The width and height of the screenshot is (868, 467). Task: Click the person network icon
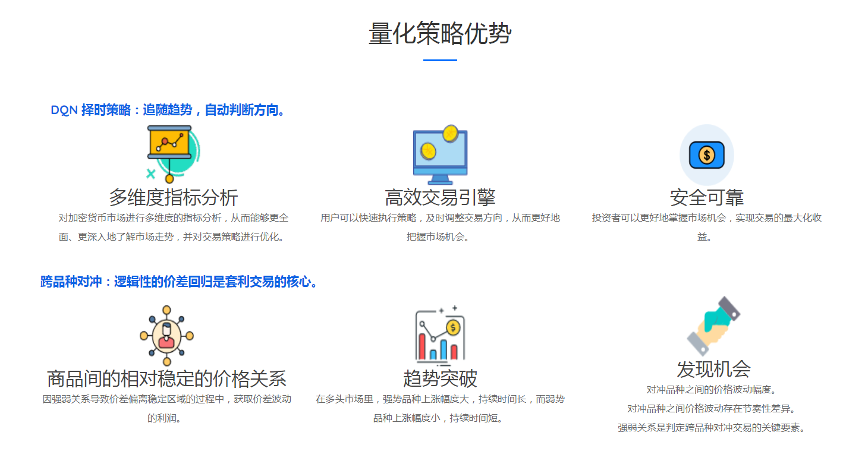[167, 336]
